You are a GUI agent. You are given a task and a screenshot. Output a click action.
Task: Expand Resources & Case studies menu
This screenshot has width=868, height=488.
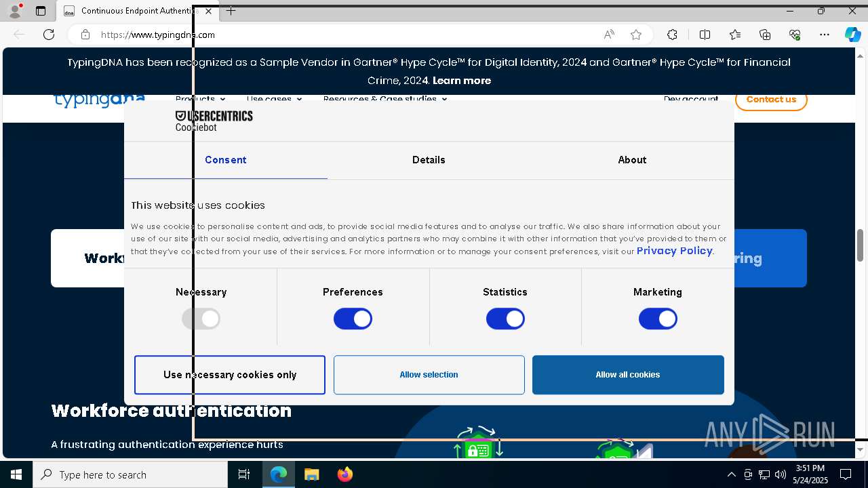click(x=384, y=99)
